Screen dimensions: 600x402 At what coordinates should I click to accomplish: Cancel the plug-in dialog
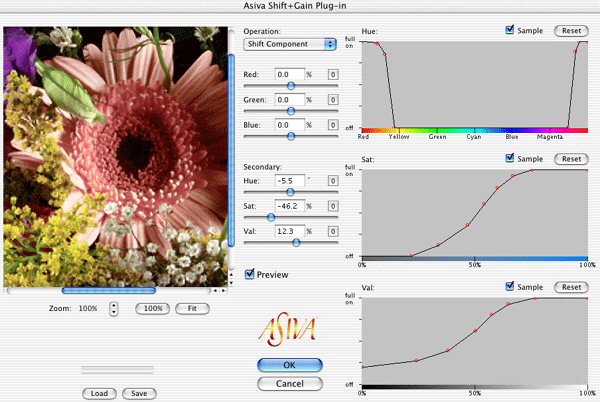click(289, 383)
